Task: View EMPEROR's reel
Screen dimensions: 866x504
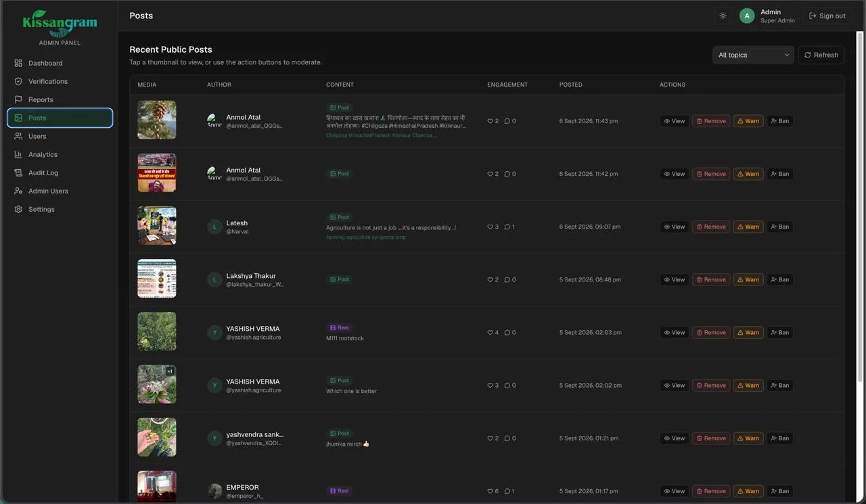Action: point(674,491)
